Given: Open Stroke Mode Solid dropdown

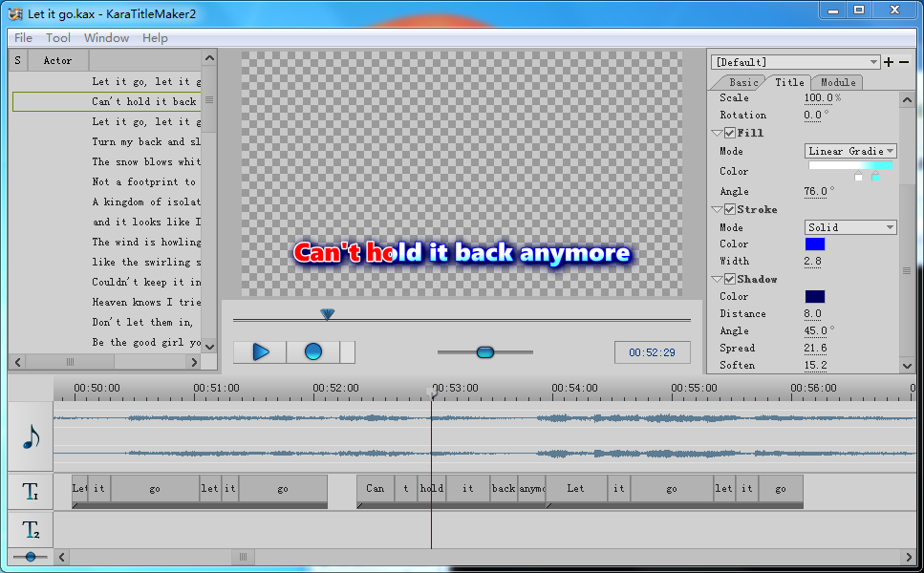Looking at the screenshot, I should (x=850, y=227).
